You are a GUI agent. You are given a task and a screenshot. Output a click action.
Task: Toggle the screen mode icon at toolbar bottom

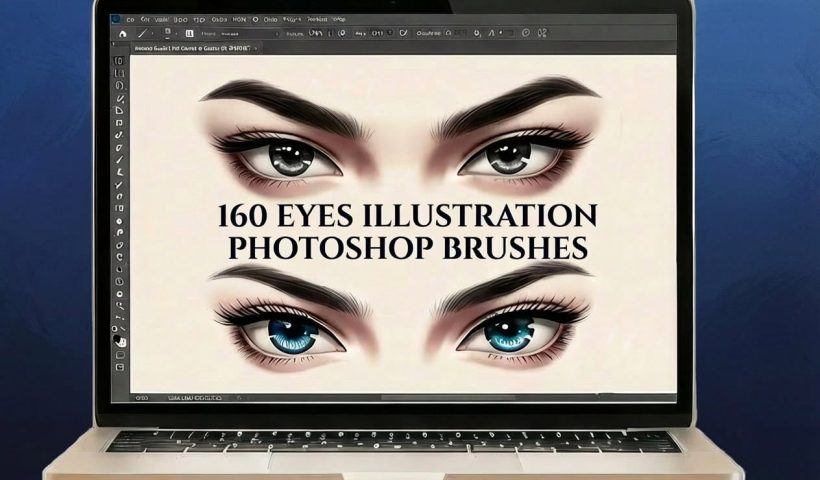tap(119, 368)
